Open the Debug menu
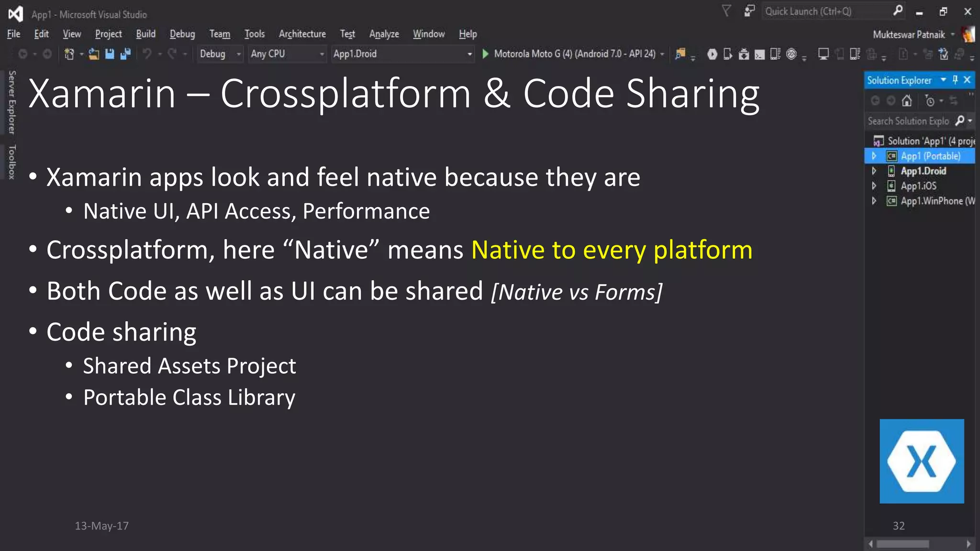The height and width of the screenshot is (551, 980). click(182, 34)
